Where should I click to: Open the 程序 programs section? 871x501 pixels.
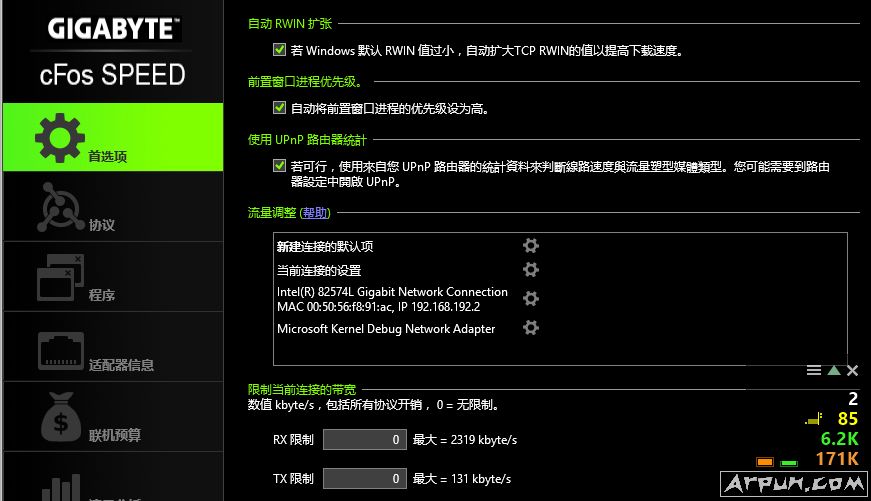tap(113, 277)
